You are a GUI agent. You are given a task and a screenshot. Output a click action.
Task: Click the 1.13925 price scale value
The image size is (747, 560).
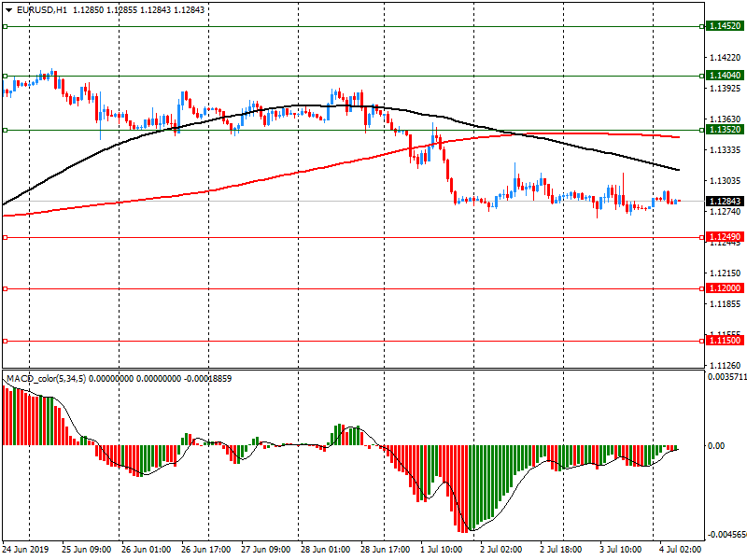pos(726,89)
